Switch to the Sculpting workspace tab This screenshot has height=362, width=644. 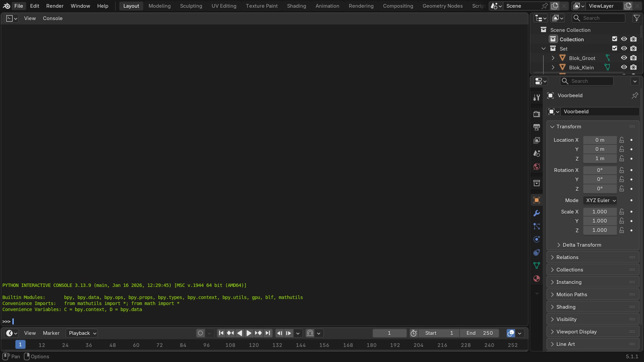point(191,6)
